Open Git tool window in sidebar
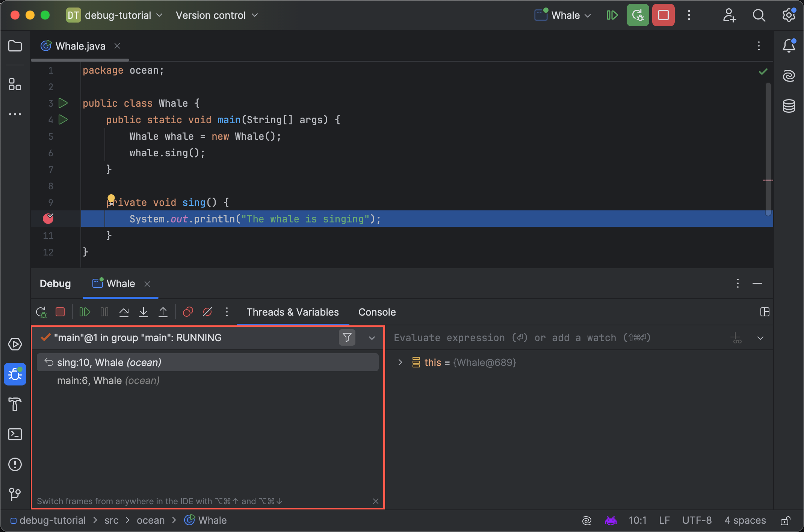Viewport: 804px width, 532px height. [x=15, y=494]
